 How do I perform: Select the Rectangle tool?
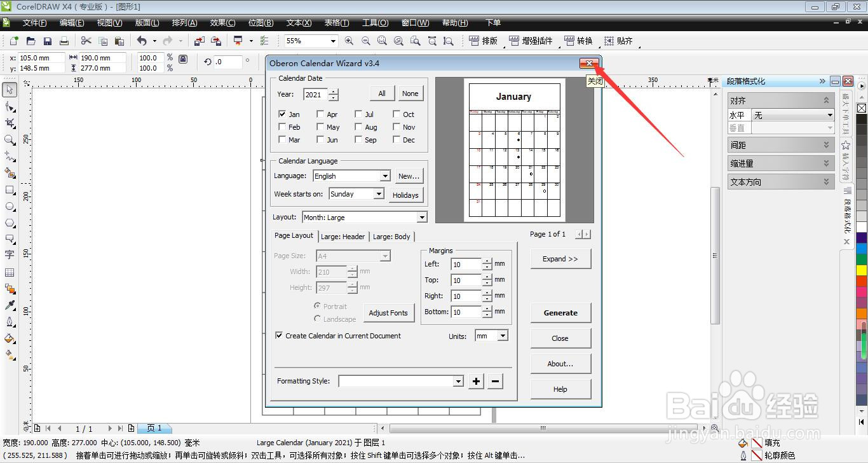(9, 191)
